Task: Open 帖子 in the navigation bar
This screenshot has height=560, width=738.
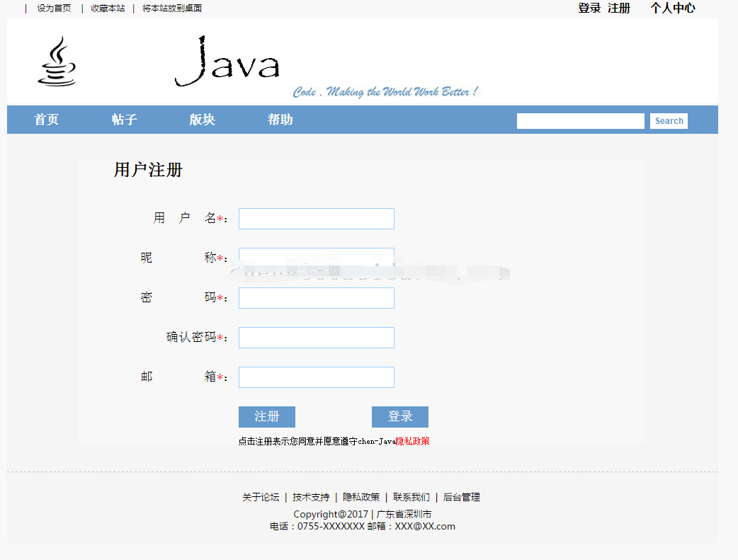Action: (124, 120)
